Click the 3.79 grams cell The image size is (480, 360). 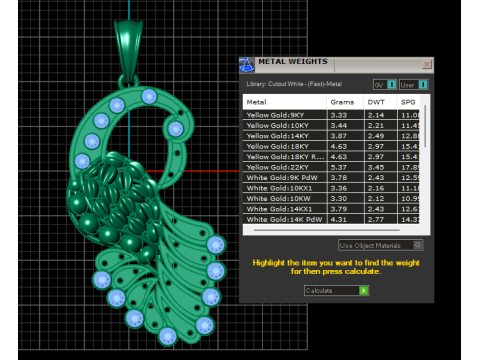pos(345,209)
